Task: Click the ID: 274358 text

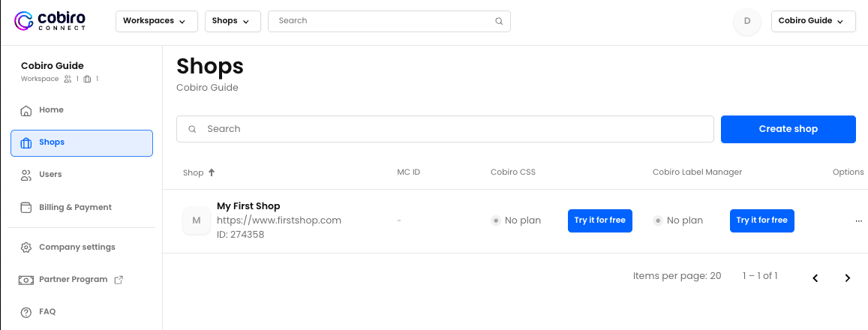Action: [x=240, y=235]
